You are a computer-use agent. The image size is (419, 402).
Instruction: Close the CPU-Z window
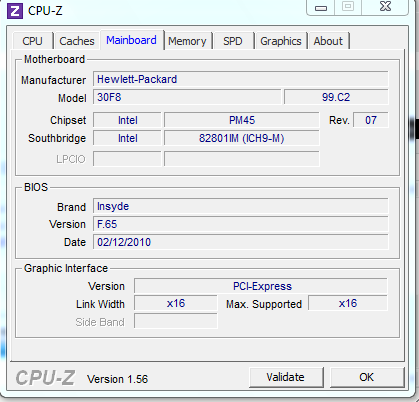[x=385, y=7]
